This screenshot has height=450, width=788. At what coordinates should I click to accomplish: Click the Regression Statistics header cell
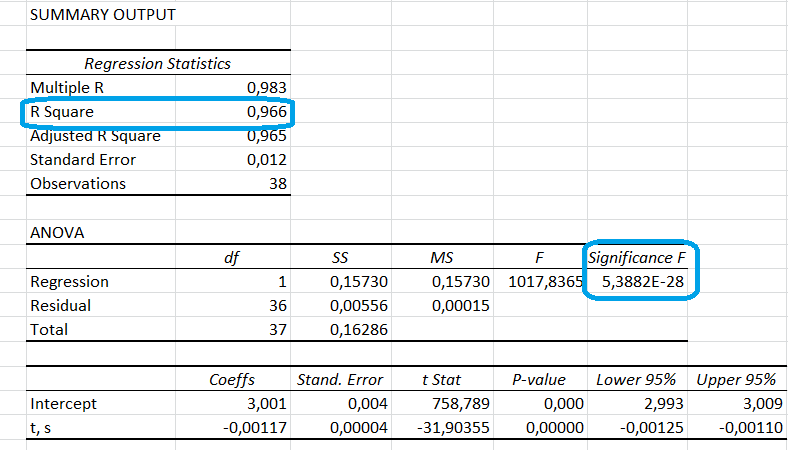pos(157,63)
